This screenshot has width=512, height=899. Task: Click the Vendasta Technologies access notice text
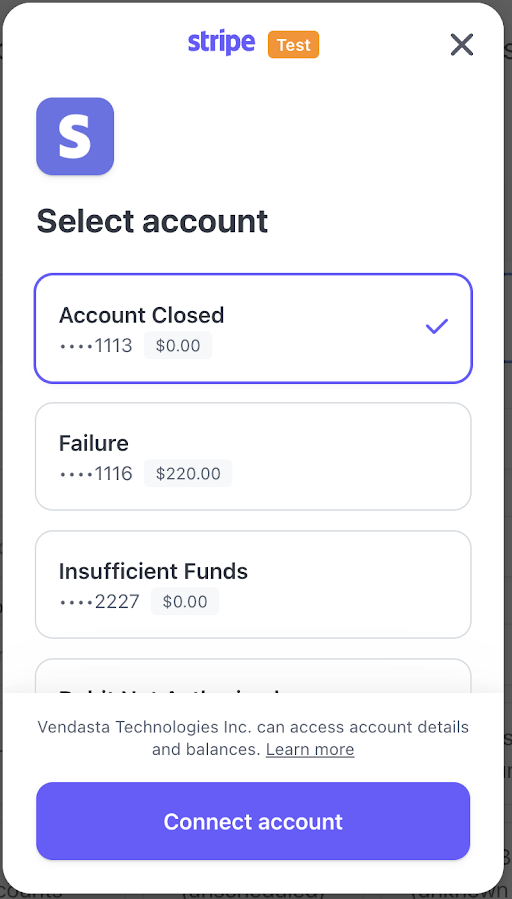(x=253, y=738)
